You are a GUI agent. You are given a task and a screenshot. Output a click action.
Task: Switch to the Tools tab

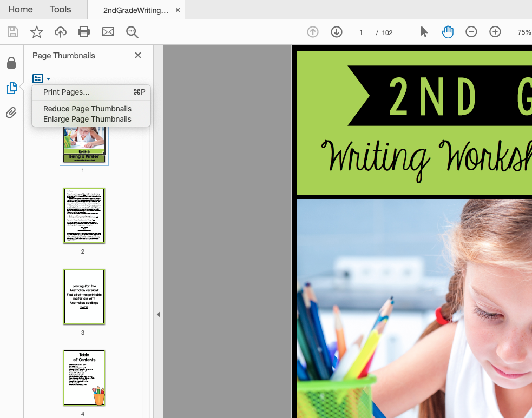[x=61, y=10]
